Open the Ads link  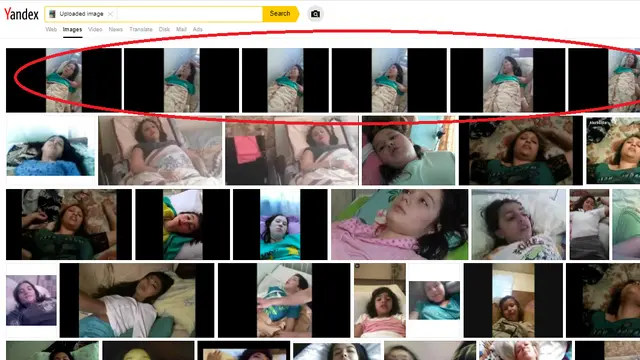[x=198, y=29]
